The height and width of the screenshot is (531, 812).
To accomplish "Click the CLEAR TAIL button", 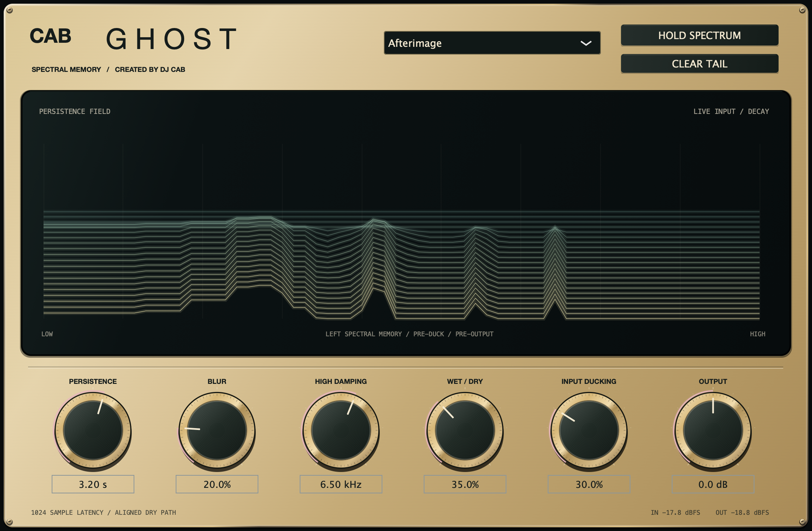I will [x=699, y=64].
